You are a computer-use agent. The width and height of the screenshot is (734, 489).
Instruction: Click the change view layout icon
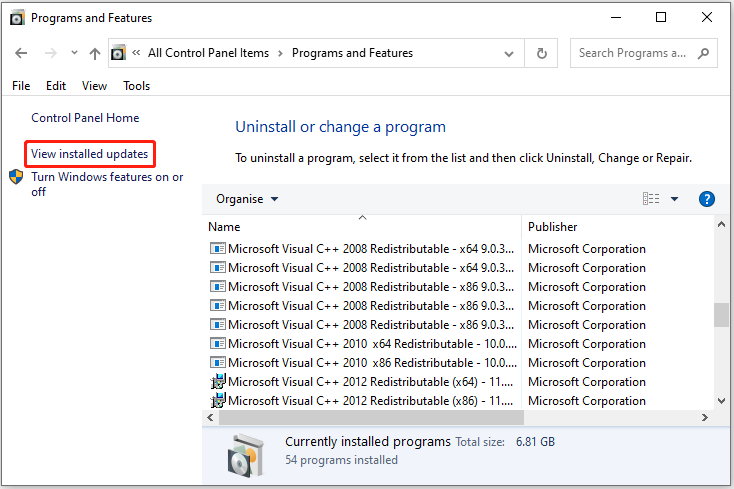[x=652, y=199]
